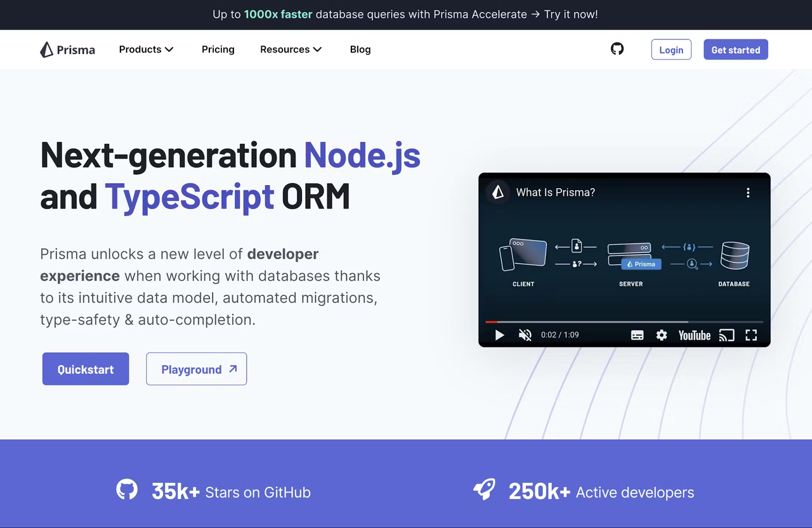
Task: Follow the Try it now banner link
Action: [x=571, y=14]
